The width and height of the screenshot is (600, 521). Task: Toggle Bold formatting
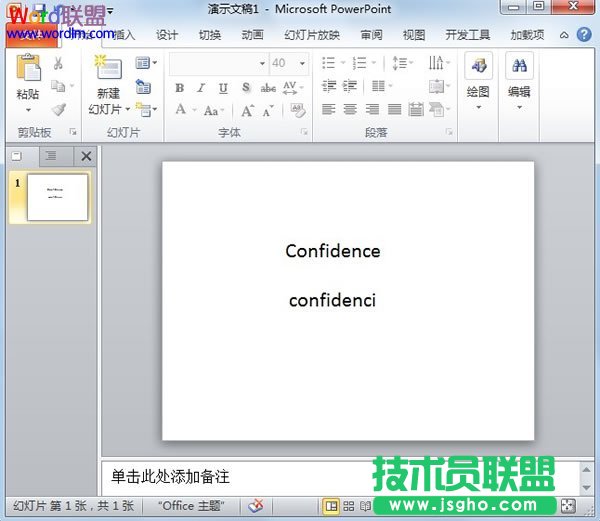coord(179,88)
